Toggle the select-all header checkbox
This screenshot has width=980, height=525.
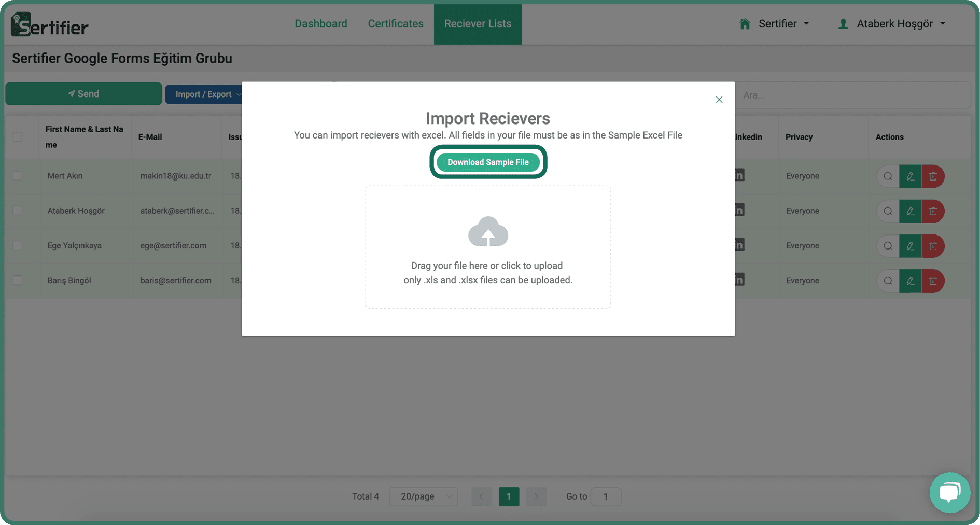click(x=18, y=137)
